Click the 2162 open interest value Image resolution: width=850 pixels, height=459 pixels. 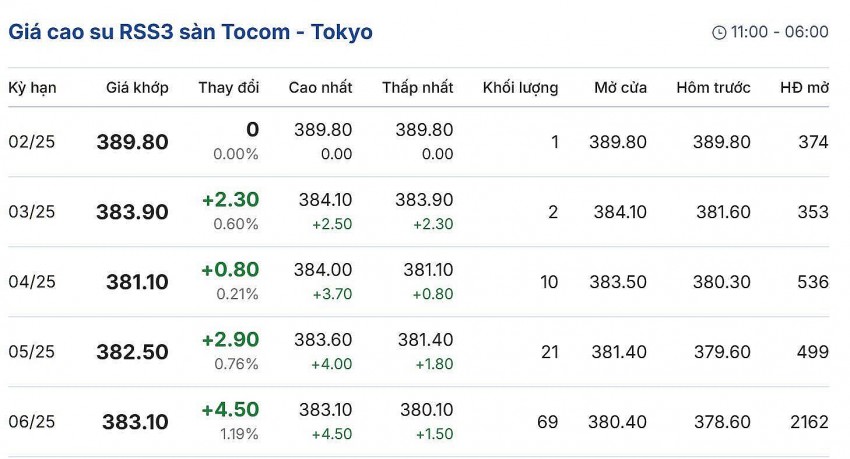coord(807,422)
